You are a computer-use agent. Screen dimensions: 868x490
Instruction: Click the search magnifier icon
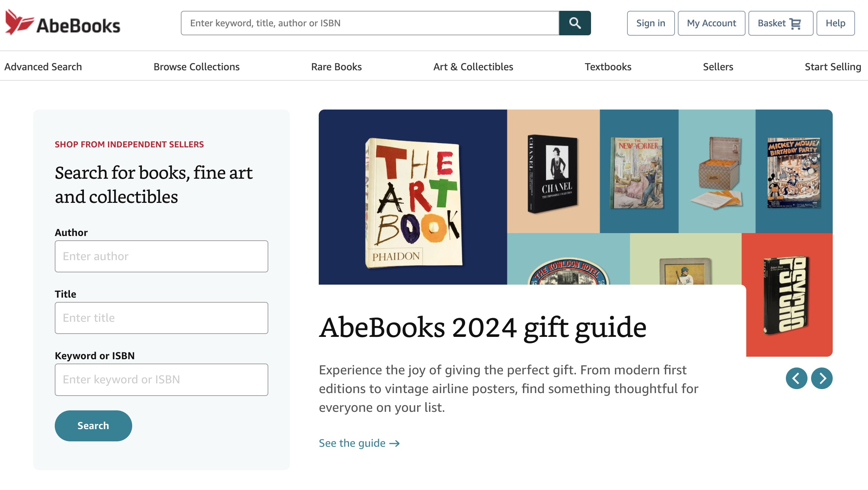575,23
